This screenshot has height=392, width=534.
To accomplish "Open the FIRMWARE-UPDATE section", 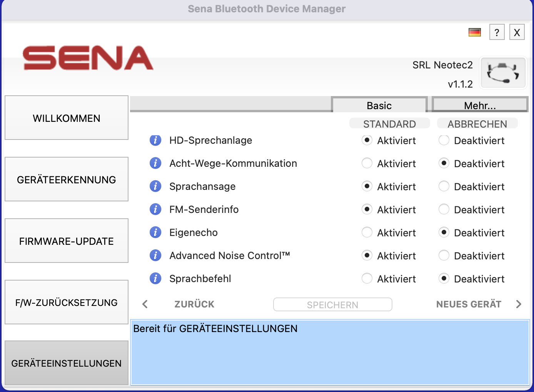I will tap(67, 241).
